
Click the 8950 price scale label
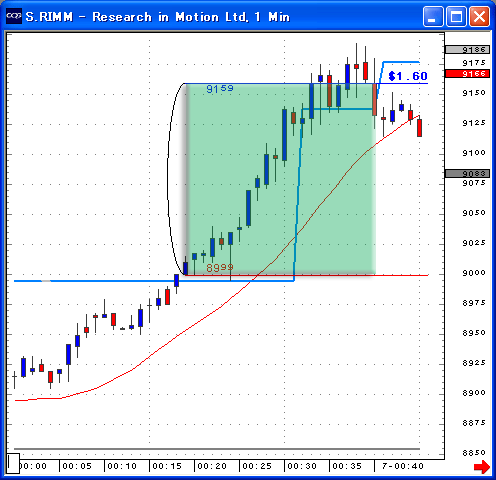pos(474,333)
